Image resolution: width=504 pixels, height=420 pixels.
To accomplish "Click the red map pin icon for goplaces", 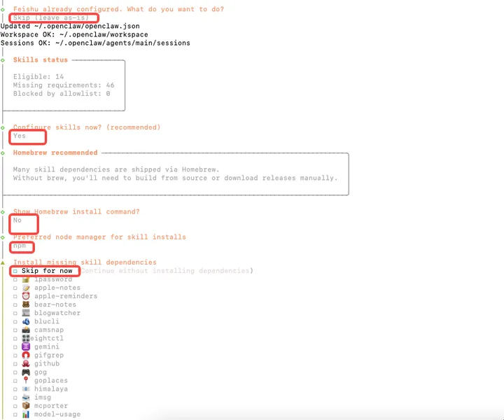I will click(26, 381).
